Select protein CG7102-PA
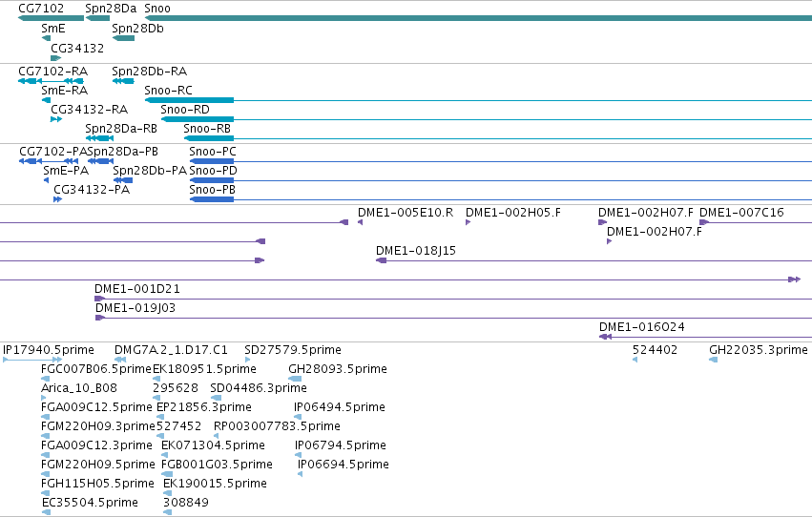 [49, 161]
